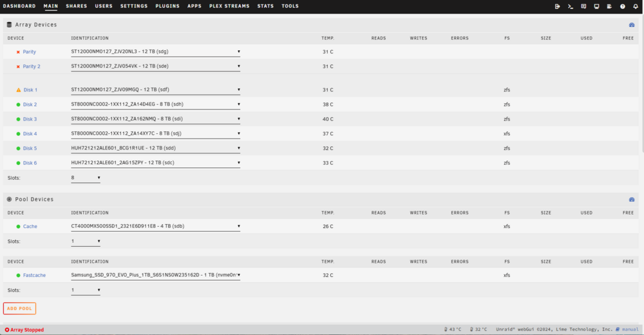644x335 pixels.
Task: Click the Add Pool button
Action: pos(19,309)
